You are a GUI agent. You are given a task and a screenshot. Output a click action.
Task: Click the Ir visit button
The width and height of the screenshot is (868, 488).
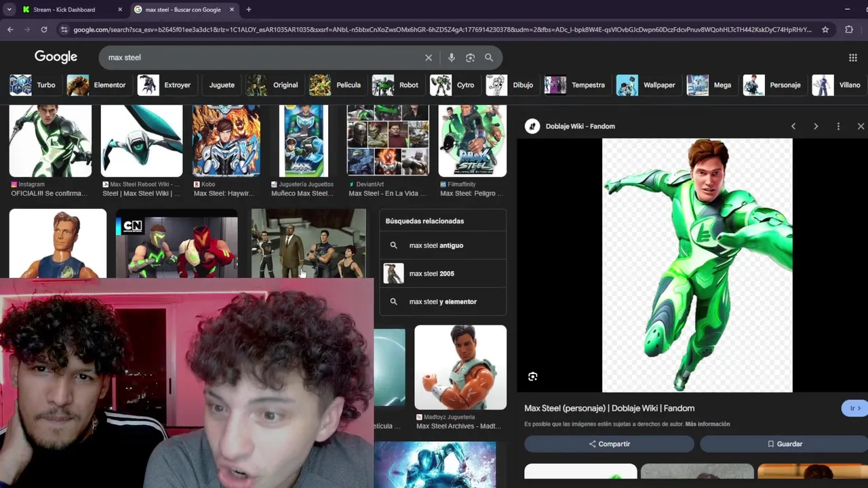(855, 408)
